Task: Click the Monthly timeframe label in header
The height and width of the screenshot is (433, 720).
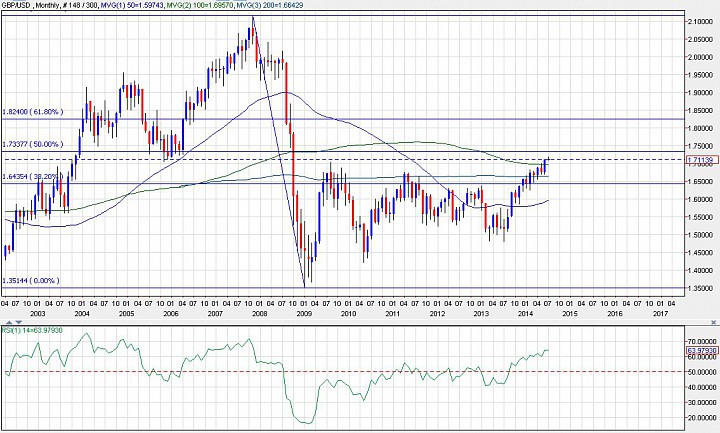Action: click(x=49, y=5)
